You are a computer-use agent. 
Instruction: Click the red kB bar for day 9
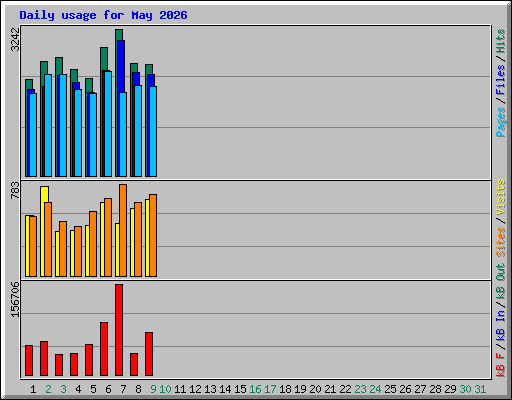point(149,354)
